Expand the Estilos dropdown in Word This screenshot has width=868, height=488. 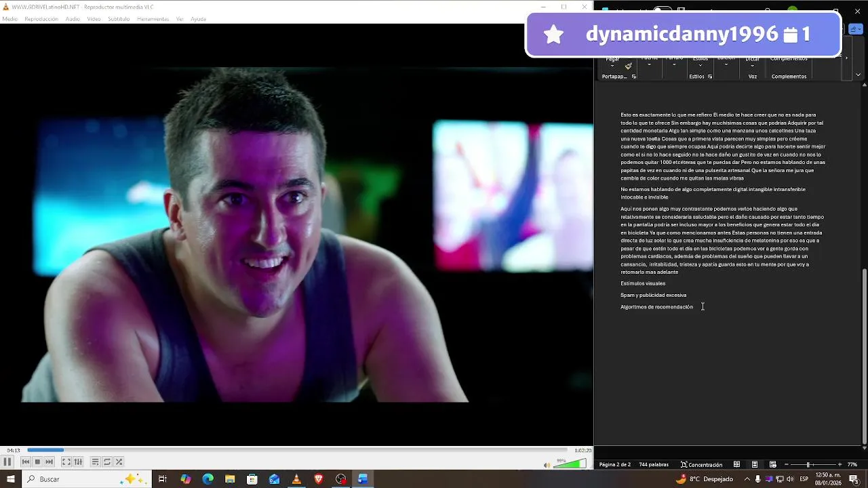pyautogui.click(x=701, y=64)
